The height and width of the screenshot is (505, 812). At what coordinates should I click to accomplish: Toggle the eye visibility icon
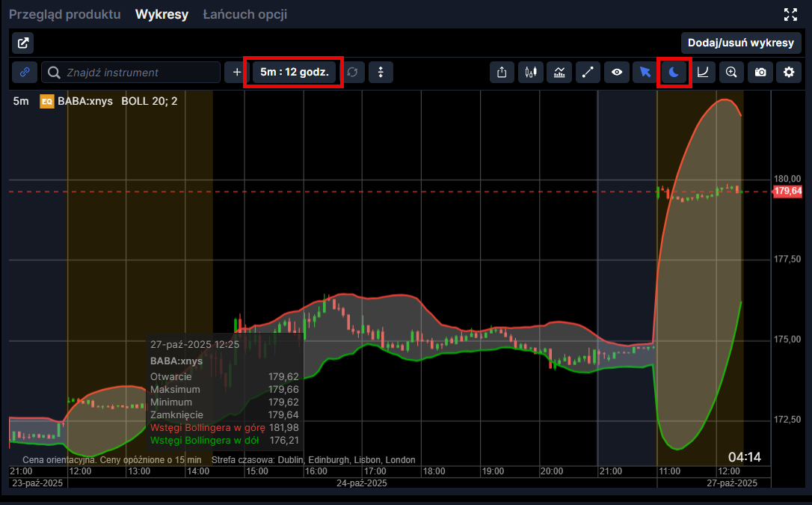tap(616, 73)
